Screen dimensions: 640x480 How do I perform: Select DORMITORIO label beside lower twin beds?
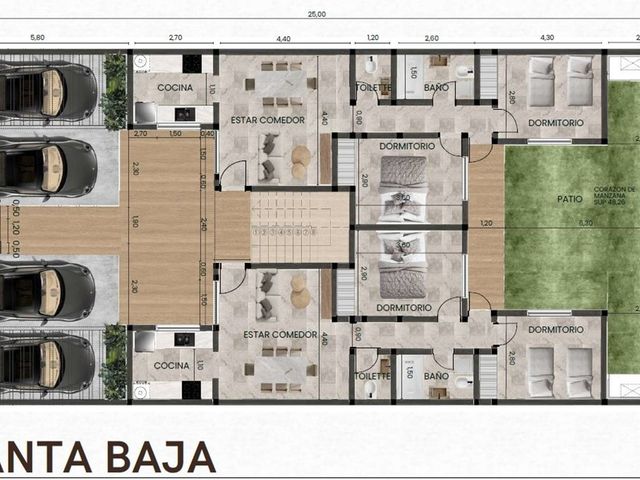click(556, 329)
